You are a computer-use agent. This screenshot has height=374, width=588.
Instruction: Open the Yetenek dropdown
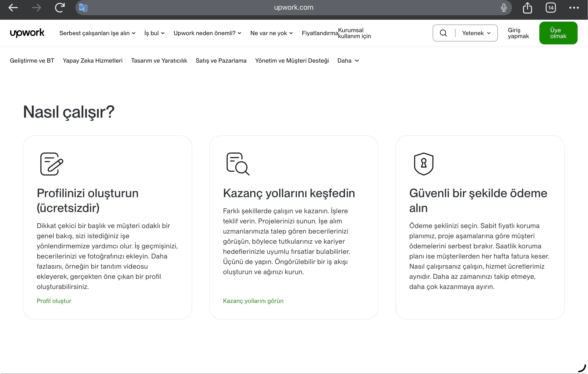coord(476,33)
